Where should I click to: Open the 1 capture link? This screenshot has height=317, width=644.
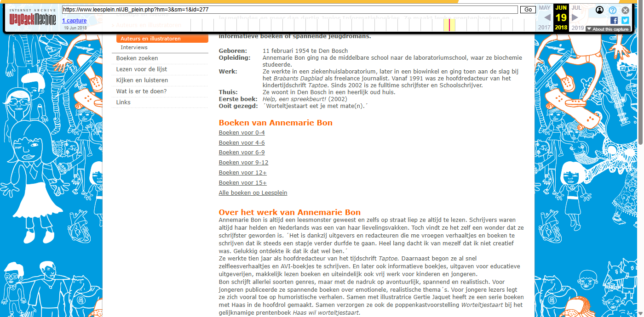point(74,21)
